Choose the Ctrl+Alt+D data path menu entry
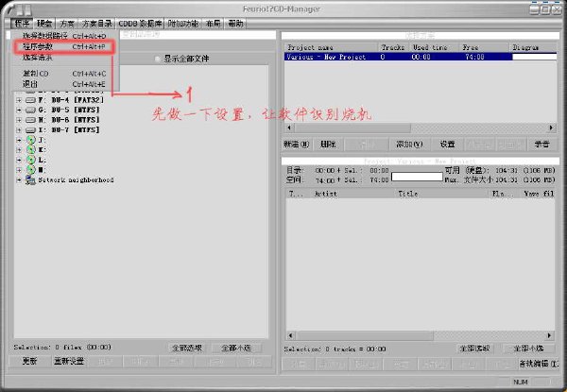Image resolution: width=567 pixels, height=392 pixels. [64, 36]
